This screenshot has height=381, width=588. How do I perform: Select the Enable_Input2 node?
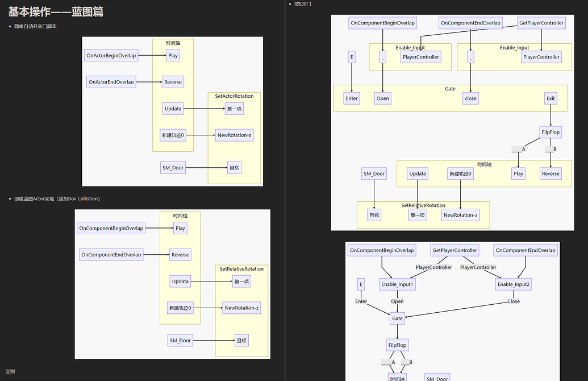(513, 284)
